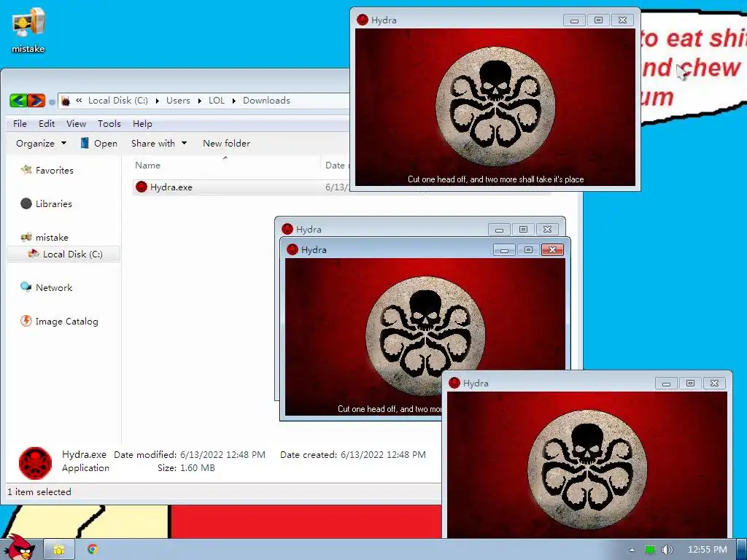
Task: Open Network in navigation pane
Action: (x=54, y=287)
